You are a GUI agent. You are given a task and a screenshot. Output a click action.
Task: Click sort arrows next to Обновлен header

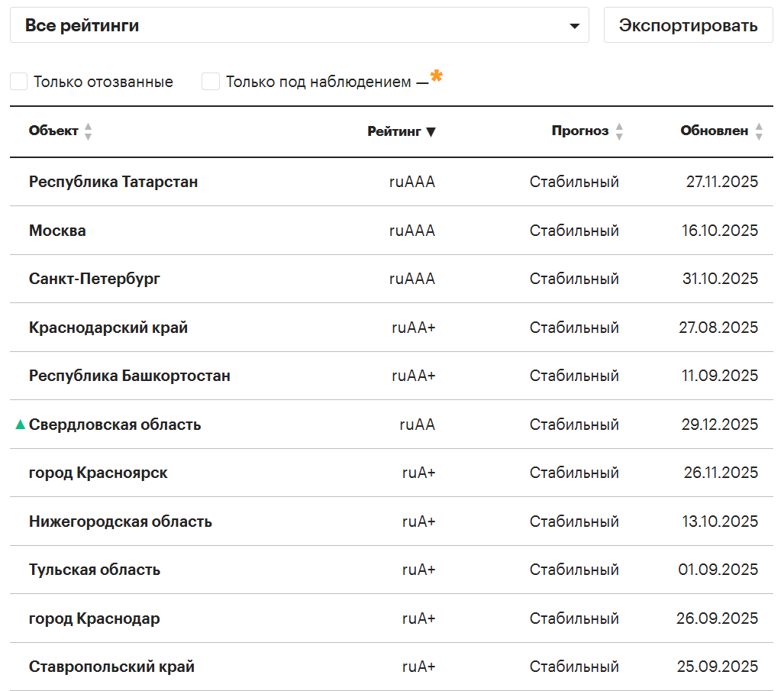point(759,131)
